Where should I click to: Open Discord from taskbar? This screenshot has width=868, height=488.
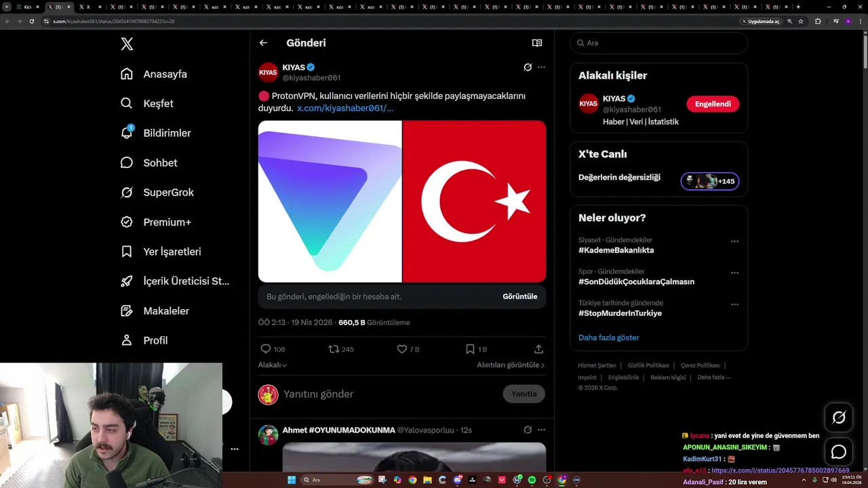[x=458, y=480]
